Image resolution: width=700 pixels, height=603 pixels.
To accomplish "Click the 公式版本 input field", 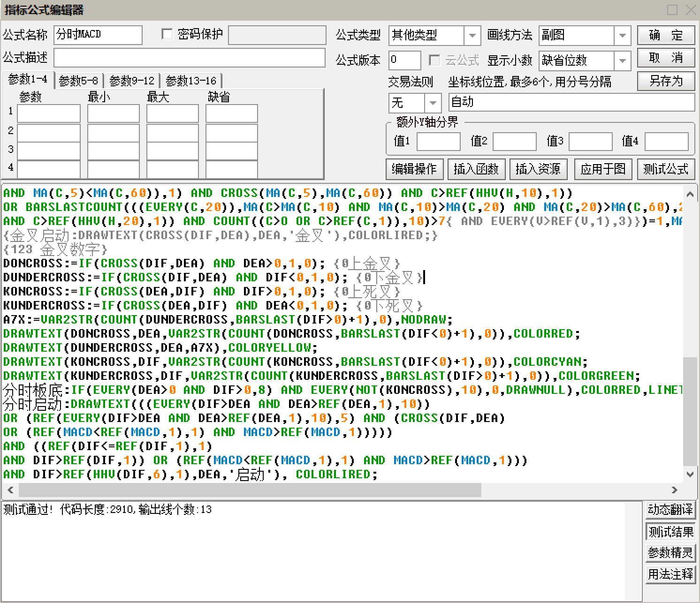I will 404,60.
